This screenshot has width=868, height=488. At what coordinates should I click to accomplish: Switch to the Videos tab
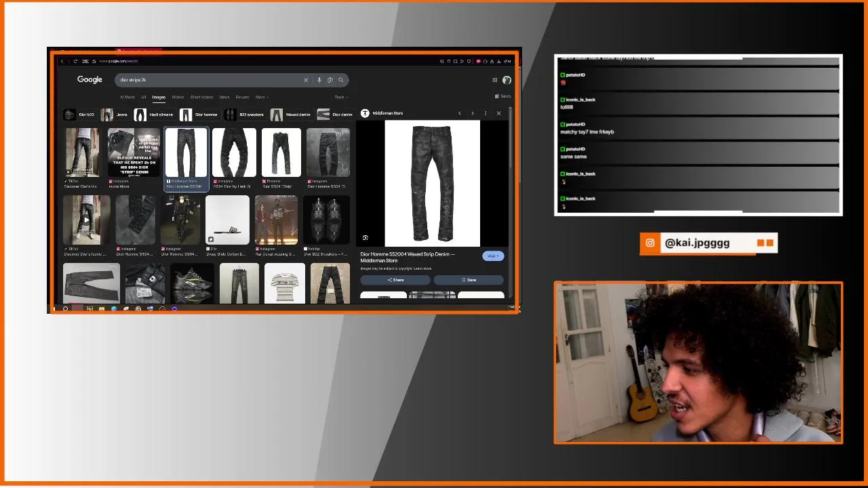pos(178,97)
